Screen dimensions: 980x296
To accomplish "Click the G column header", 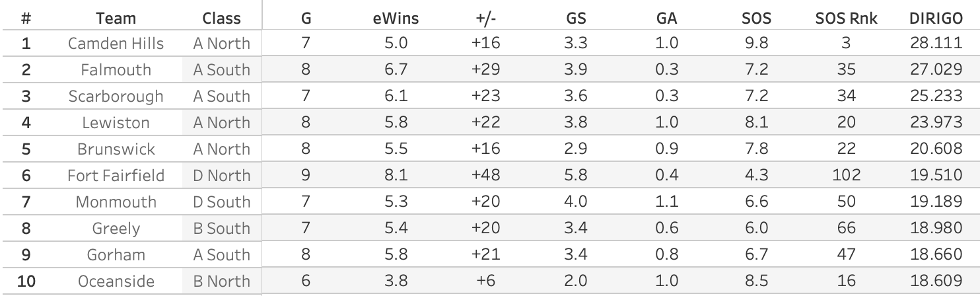I will (x=305, y=18).
